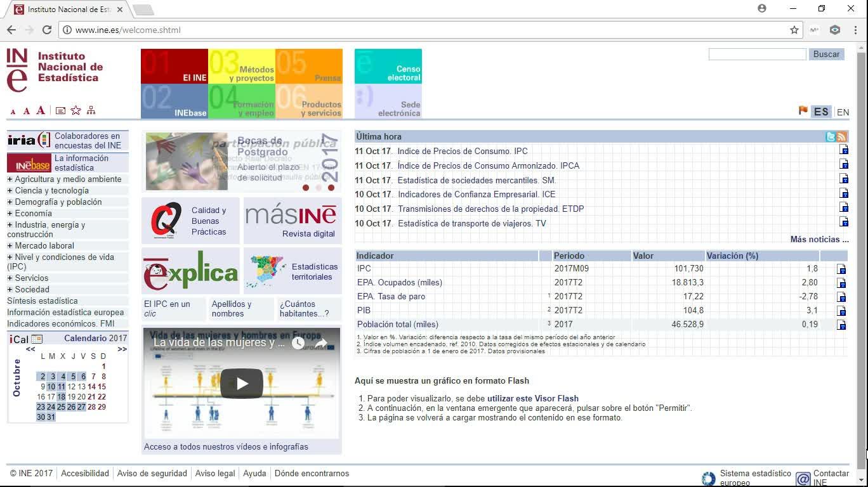Expand Demografía y población

click(x=10, y=202)
